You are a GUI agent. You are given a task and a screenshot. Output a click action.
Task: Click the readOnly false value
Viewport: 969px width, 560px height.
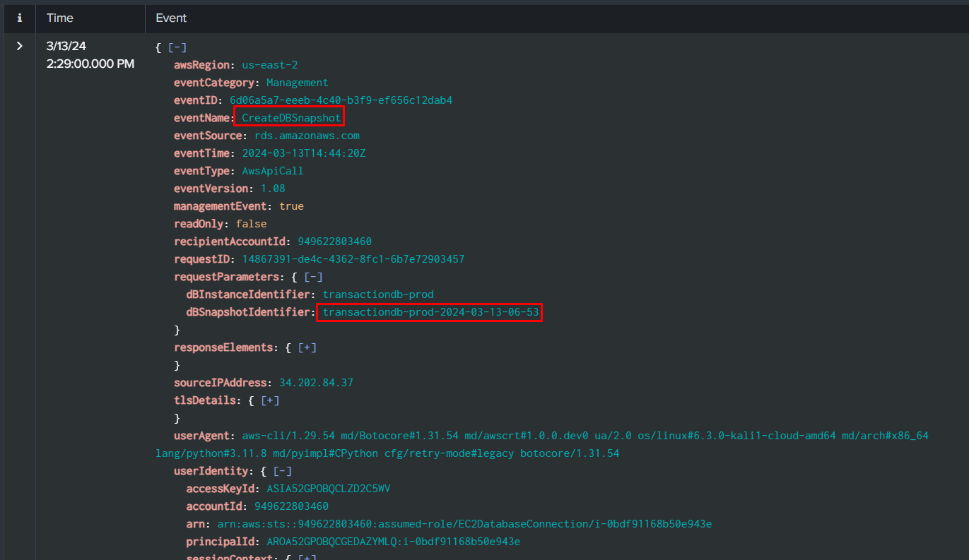click(251, 224)
